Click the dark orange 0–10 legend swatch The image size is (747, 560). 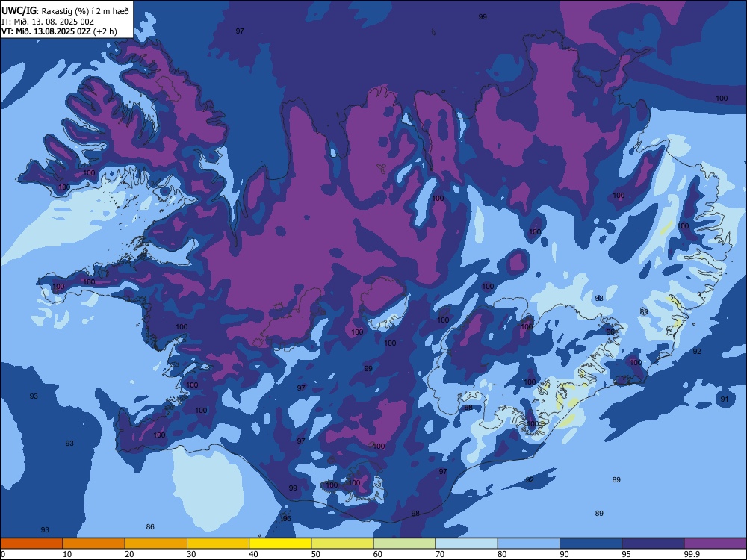32,544
